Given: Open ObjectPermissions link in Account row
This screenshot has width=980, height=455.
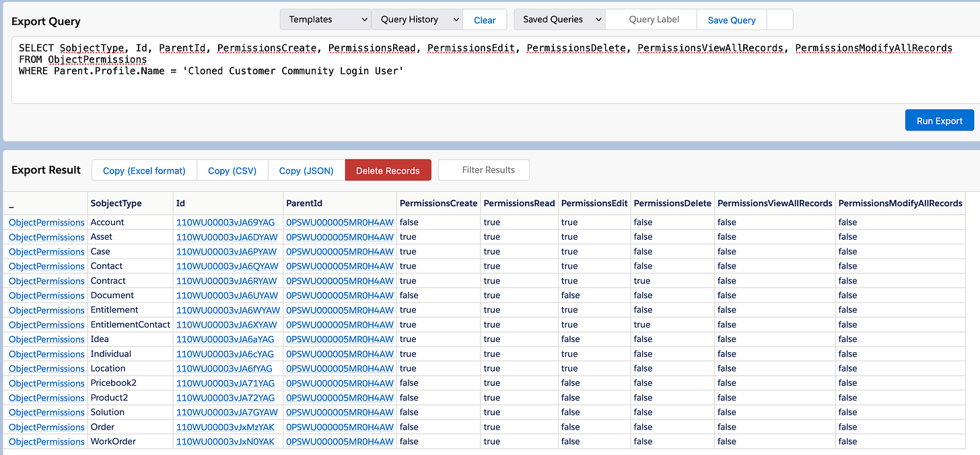Looking at the screenshot, I should point(46,222).
